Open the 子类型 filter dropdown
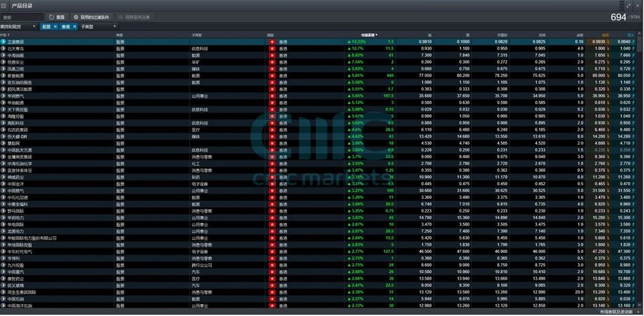 pos(98,26)
